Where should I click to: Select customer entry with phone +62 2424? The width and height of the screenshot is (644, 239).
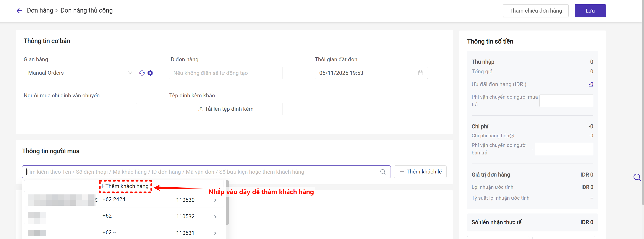click(114, 200)
